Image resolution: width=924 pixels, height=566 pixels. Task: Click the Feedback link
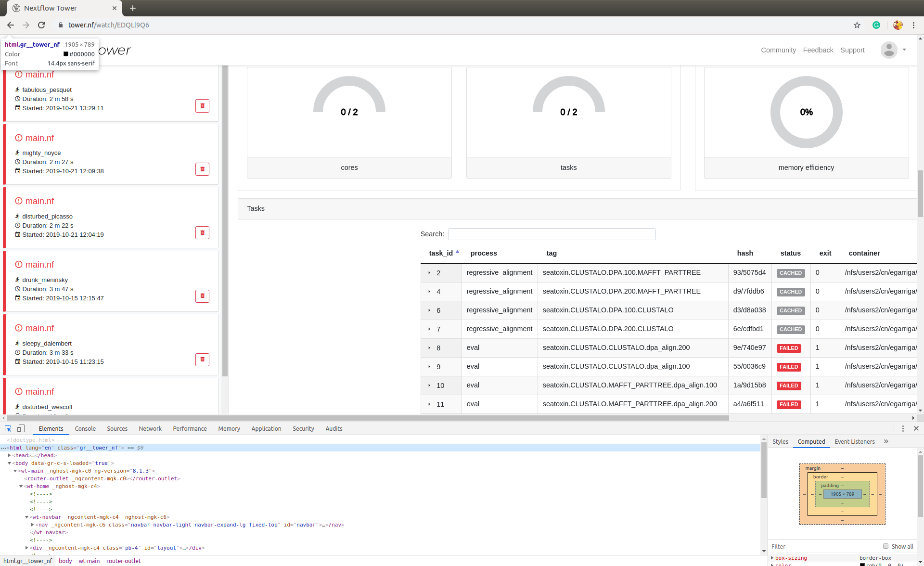pos(818,50)
